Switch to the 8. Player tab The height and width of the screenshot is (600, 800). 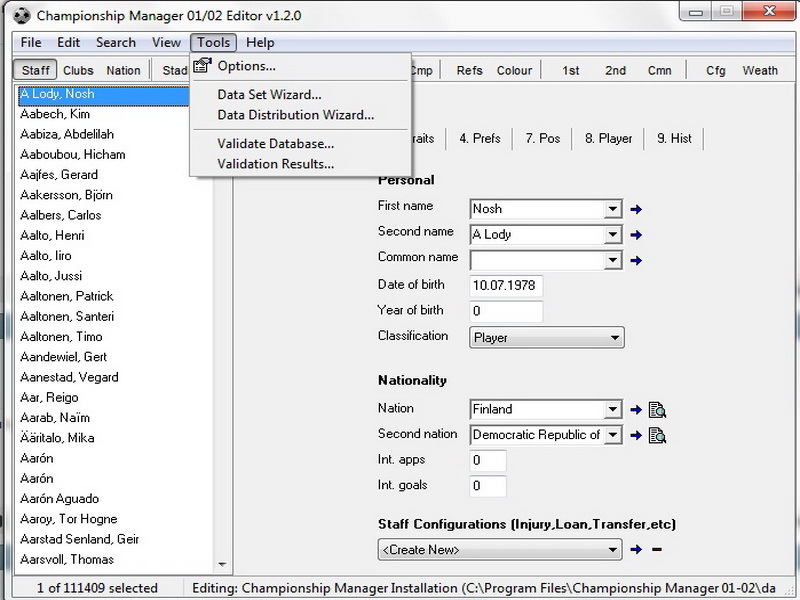click(x=608, y=138)
